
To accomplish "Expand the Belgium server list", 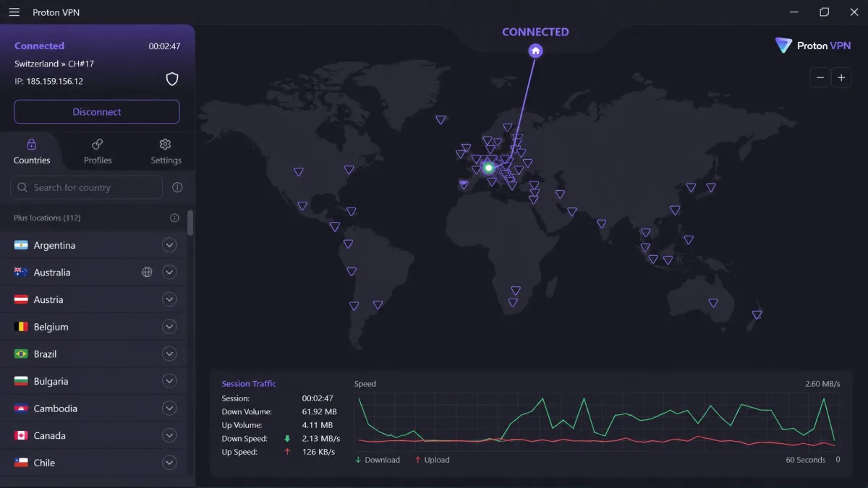I will point(169,327).
